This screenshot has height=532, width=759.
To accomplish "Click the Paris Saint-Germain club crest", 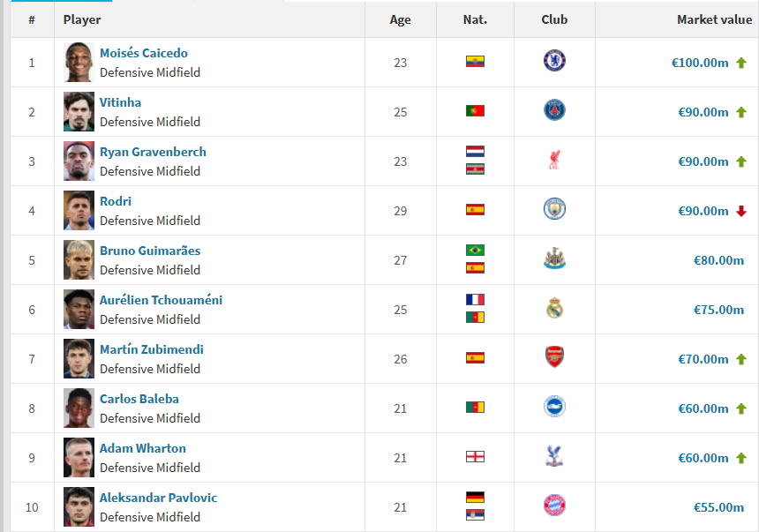I will [554, 111].
